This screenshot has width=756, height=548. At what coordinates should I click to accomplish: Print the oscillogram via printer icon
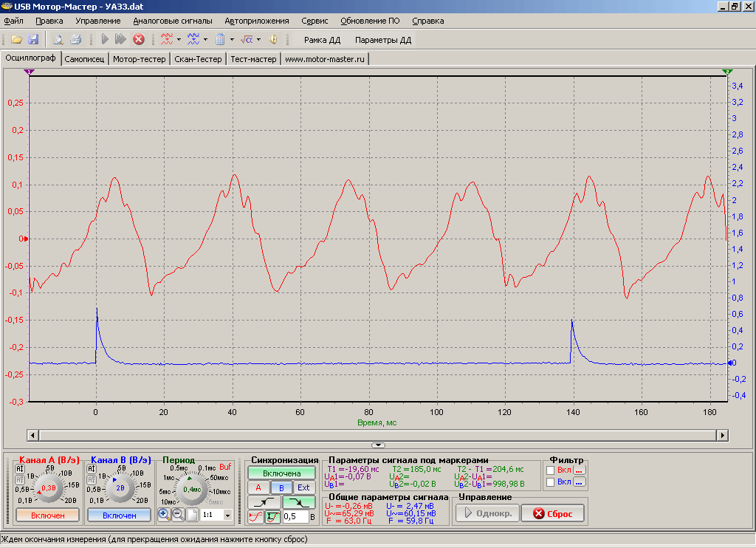point(76,40)
